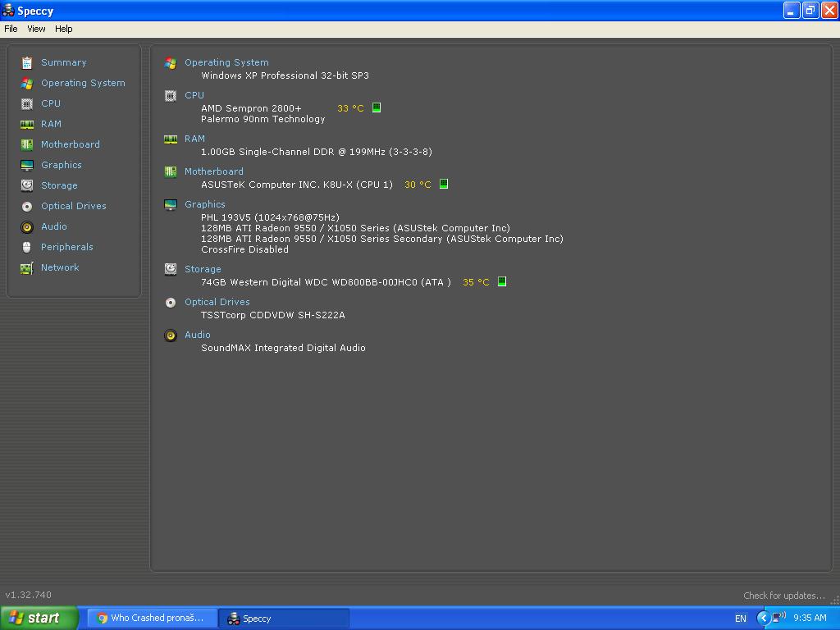Open the View menu
Screen dimensions: 840x630
pos(36,29)
